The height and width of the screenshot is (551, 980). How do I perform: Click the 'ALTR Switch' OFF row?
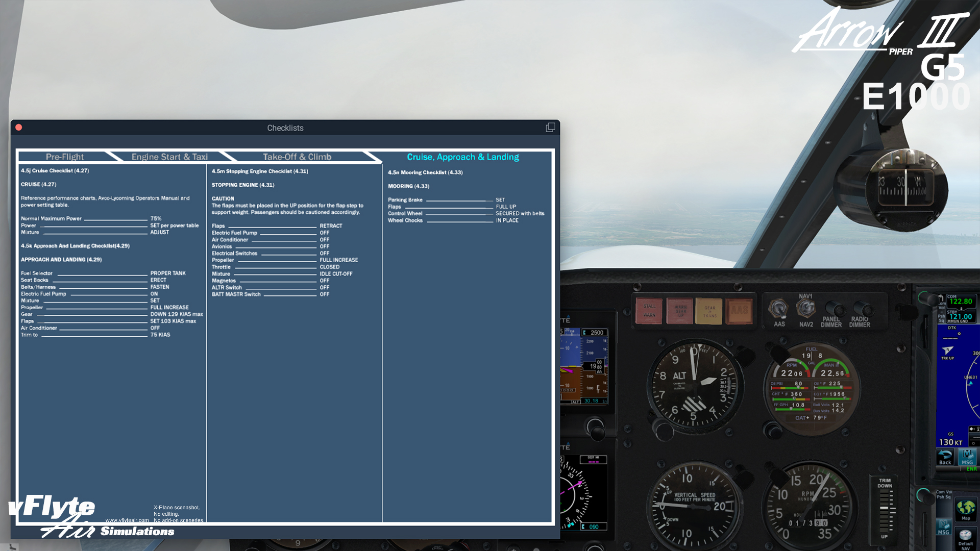[x=271, y=287]
